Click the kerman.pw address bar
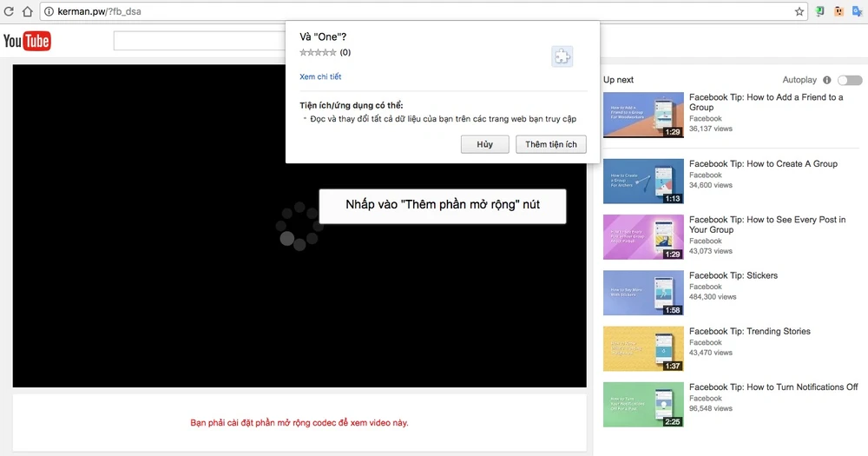Image resolution: width=868 pixels, height=456 pixels. pos(424,11)
